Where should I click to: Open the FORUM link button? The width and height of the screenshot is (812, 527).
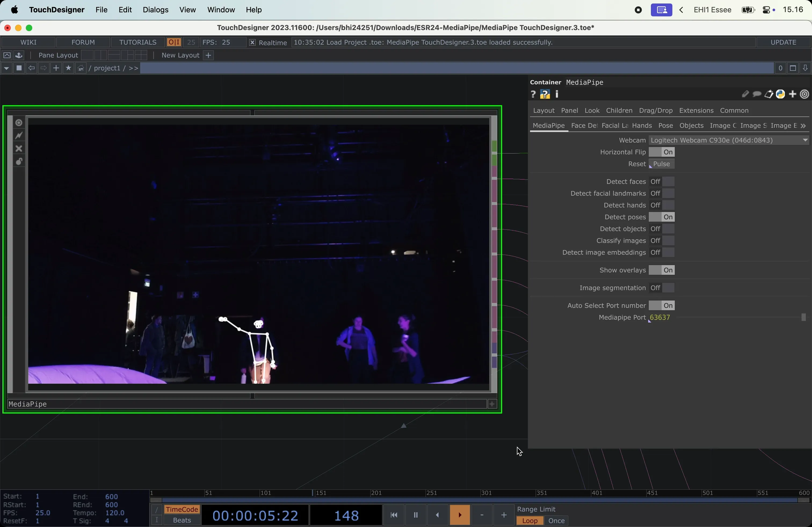pos(83,42)
